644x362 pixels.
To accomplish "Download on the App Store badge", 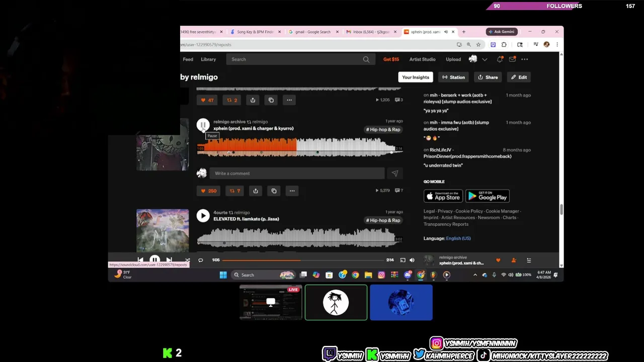I will [443, 196].
